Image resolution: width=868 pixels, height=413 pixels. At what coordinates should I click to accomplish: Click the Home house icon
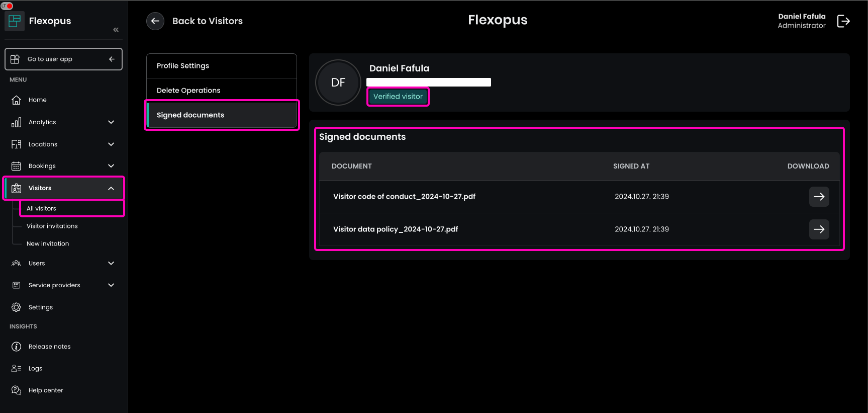[x=17, y=100]
